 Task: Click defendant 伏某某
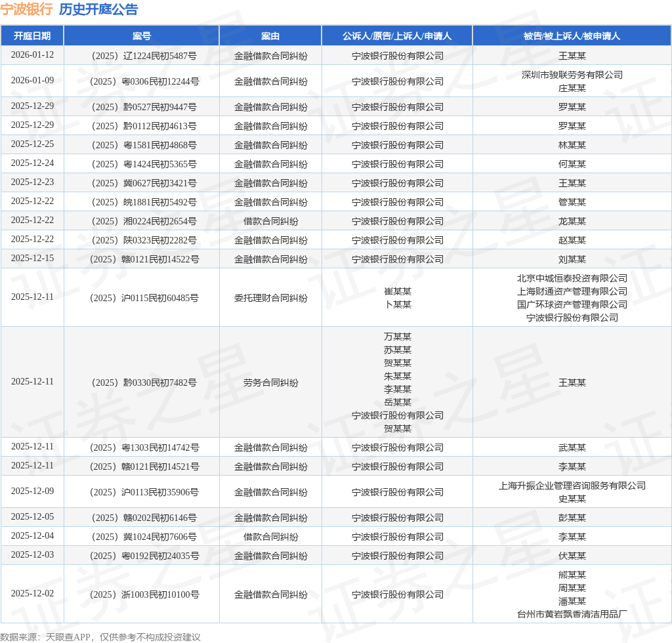tap(572, 556)
